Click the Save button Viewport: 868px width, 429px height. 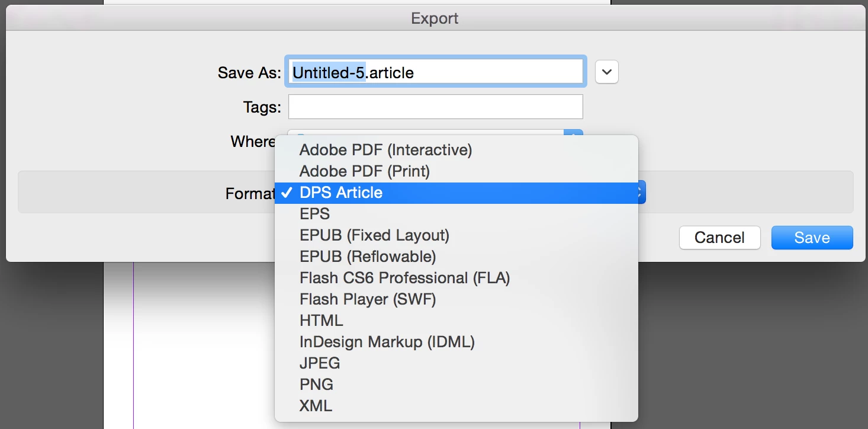tap(812, 238)
